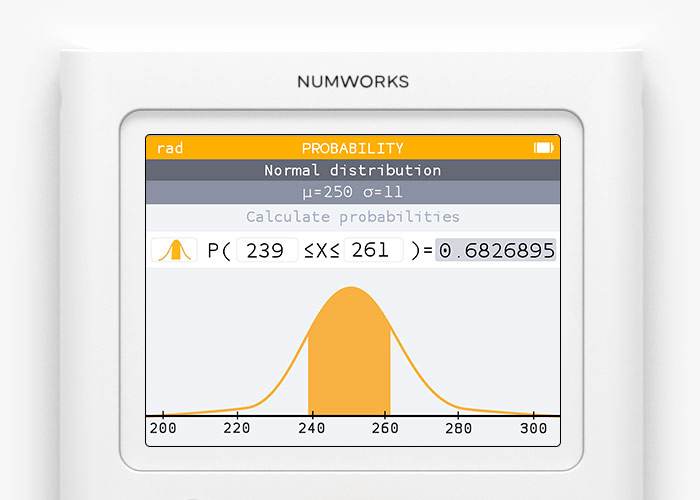Image resolution: width=700 pixels, height=500 pixels.
Task: Click the 'Calculate probabilities' label
Action: pos(353,217)
